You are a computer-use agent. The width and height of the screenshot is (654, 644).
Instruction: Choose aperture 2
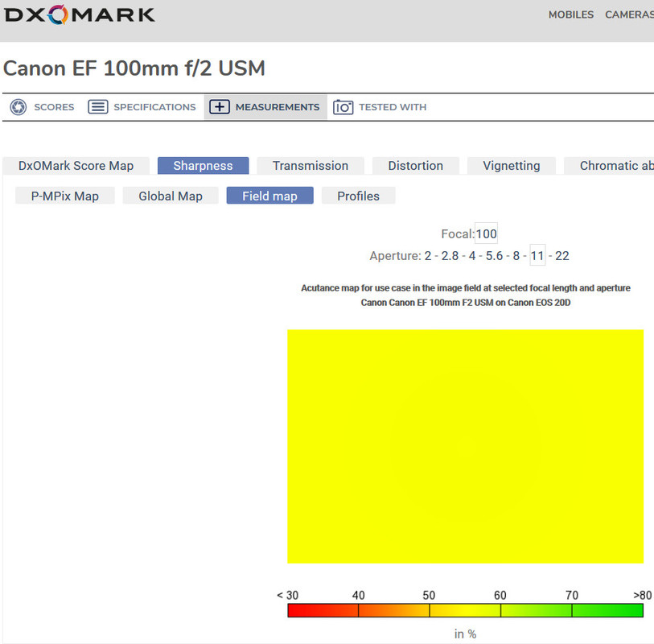click(428, 255)
